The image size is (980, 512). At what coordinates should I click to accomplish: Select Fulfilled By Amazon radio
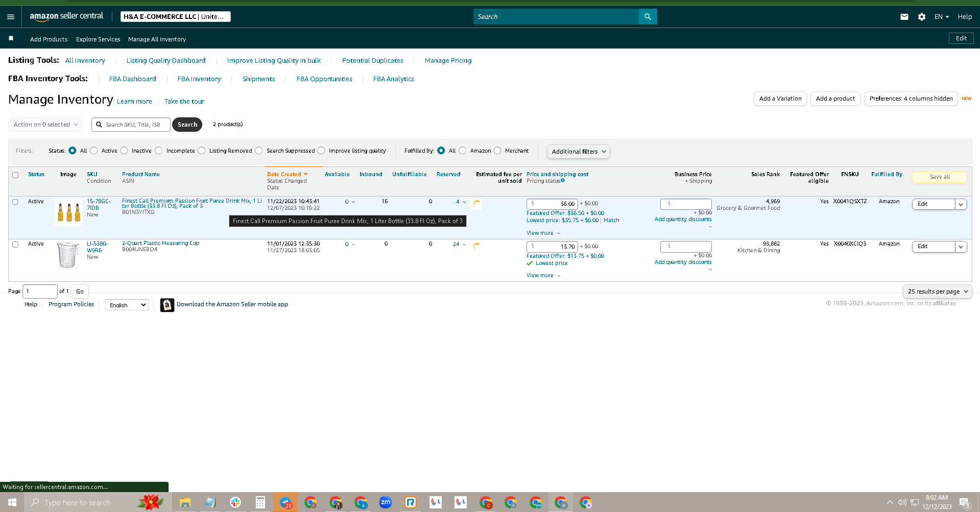coord(463,151)
